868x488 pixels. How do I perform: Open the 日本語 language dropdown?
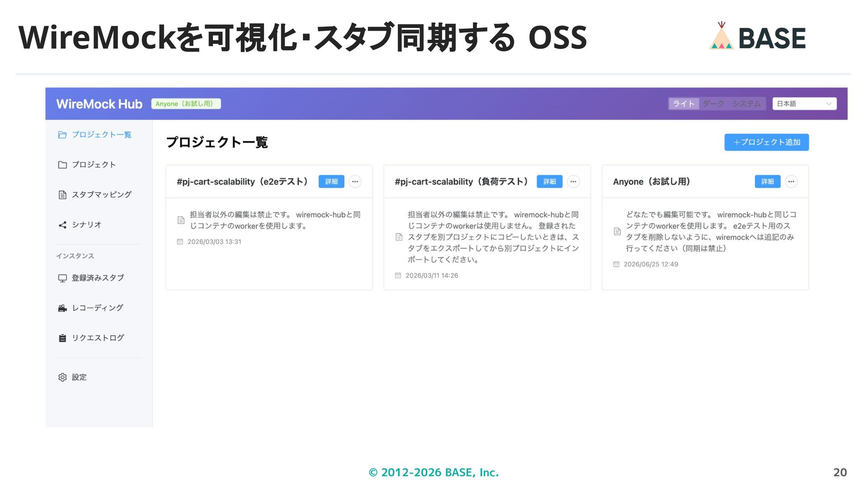[x=805, y=104]
